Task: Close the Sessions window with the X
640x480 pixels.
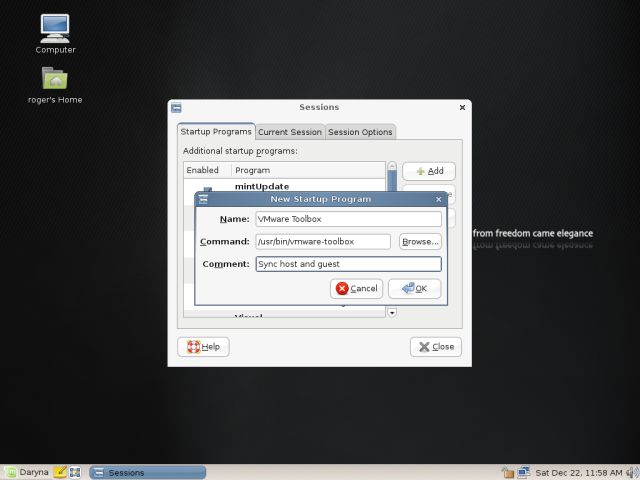Action: click(462, 107)
